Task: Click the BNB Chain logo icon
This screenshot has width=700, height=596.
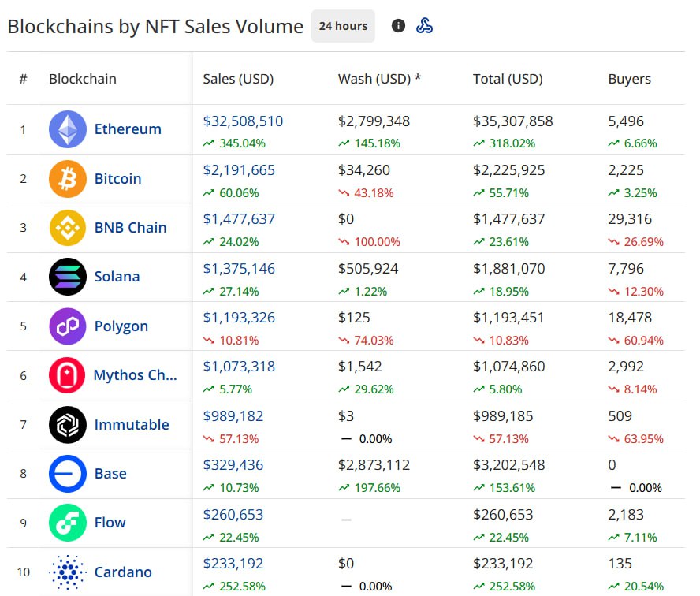Action: [68, 228]
